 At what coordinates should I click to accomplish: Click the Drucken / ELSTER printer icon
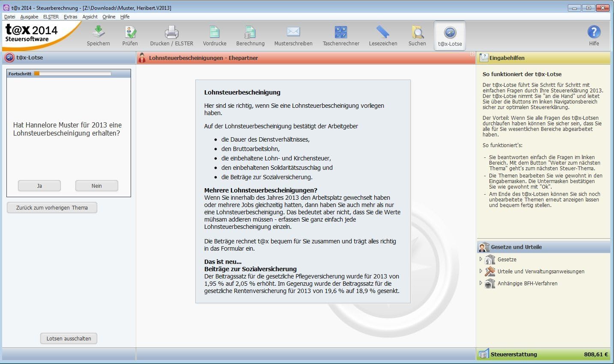click(x=172, y=33)
